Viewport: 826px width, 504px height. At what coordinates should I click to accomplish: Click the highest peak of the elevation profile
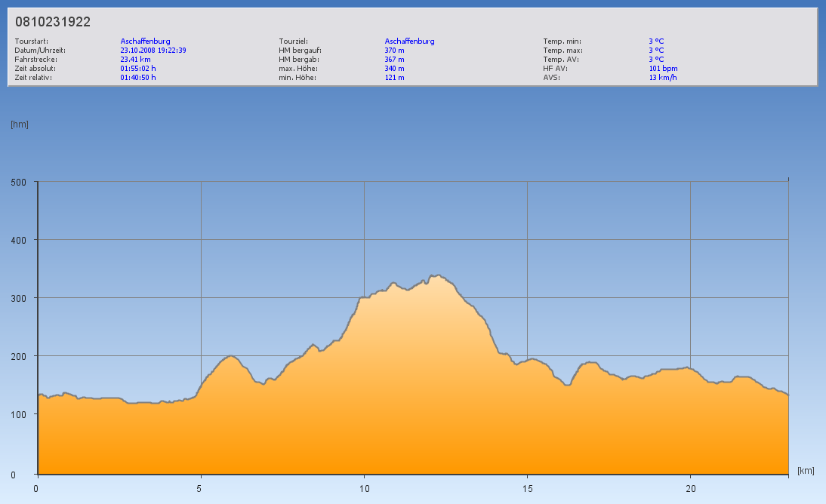pos(437,275)
